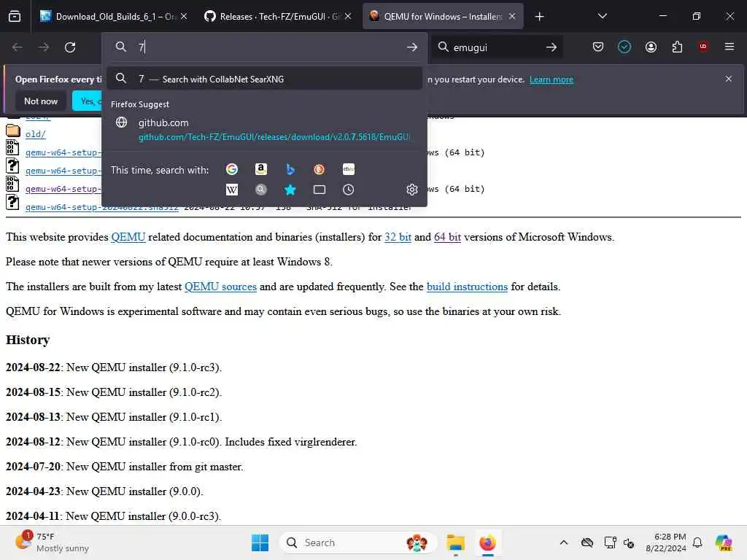This screenshot has height=560, width=747.
Task: Select '7 — Search with CollabNet SearXNG' suggestion
Action: click(x=264, y=79)
